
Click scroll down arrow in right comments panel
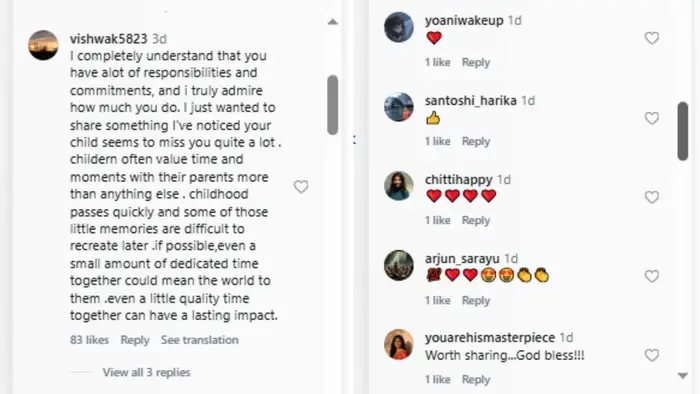pos(683,376)
